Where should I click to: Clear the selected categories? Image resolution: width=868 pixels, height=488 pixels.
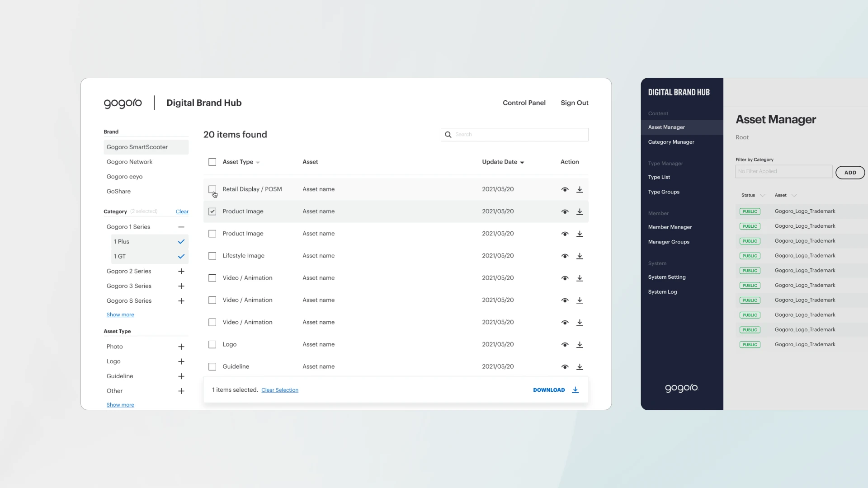click(x=182, y=211)
